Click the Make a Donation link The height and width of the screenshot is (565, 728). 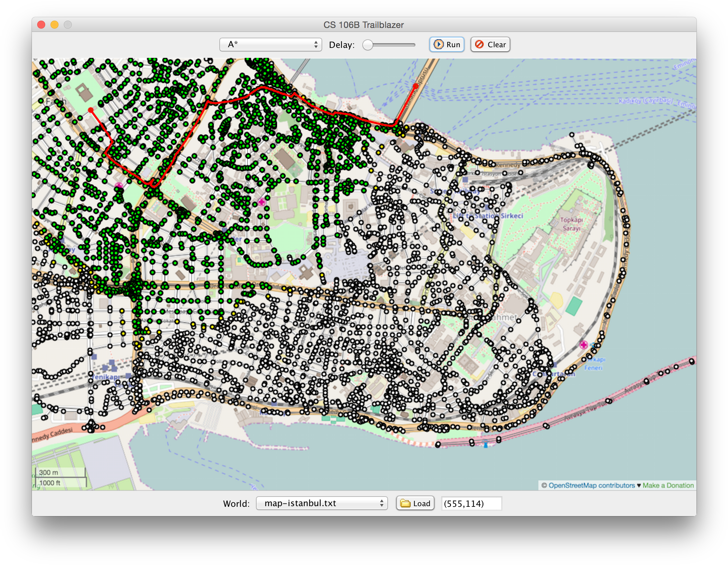click(x=668, y=486)
